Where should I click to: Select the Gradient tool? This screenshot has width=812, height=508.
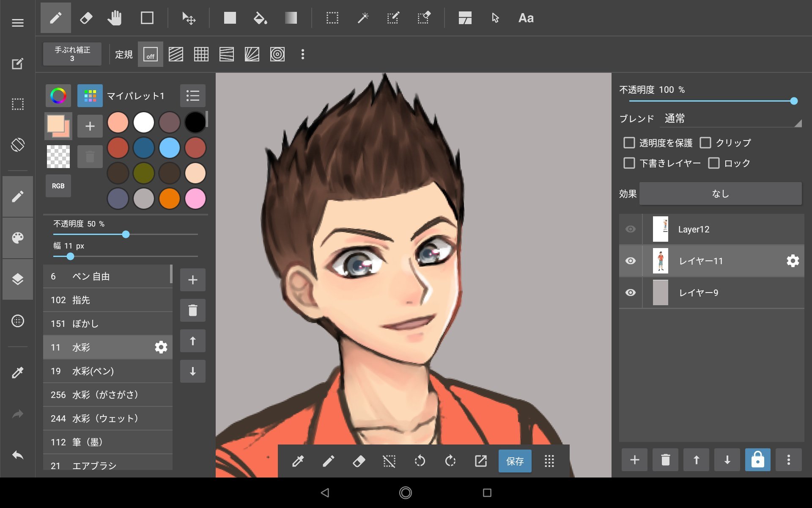pyautogui.click(x=291, y=18)
